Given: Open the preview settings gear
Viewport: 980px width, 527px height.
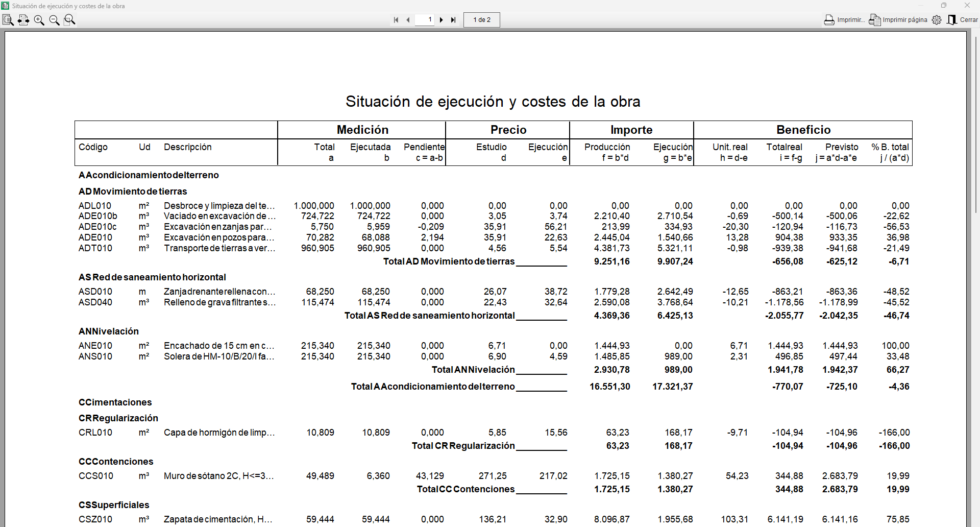Looking at the screenshot, I should [x=937, y=20].
